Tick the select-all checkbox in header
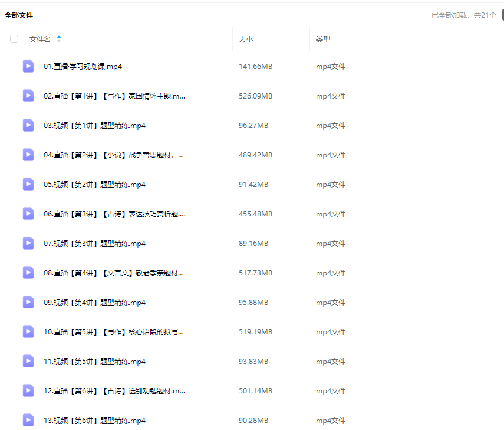Screen dimensions: 504x430 tap(14, 39)
